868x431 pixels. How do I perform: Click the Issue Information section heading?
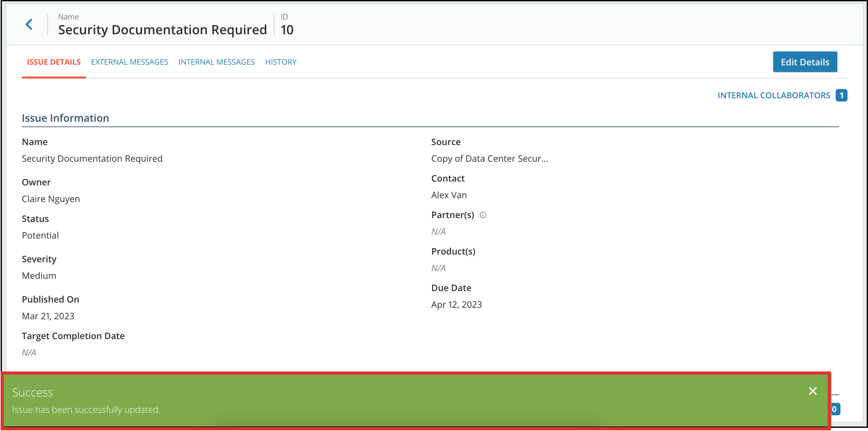click(65, 118)
